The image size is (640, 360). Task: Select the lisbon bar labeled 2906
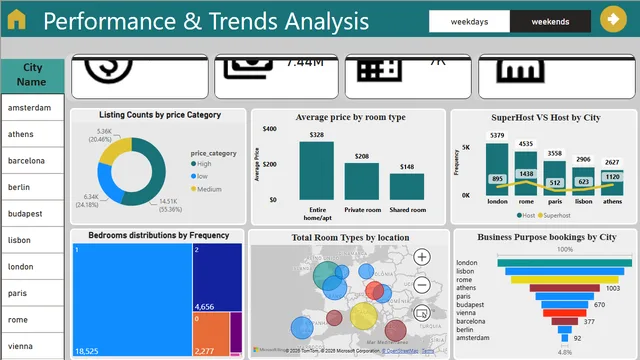(583, 171)
